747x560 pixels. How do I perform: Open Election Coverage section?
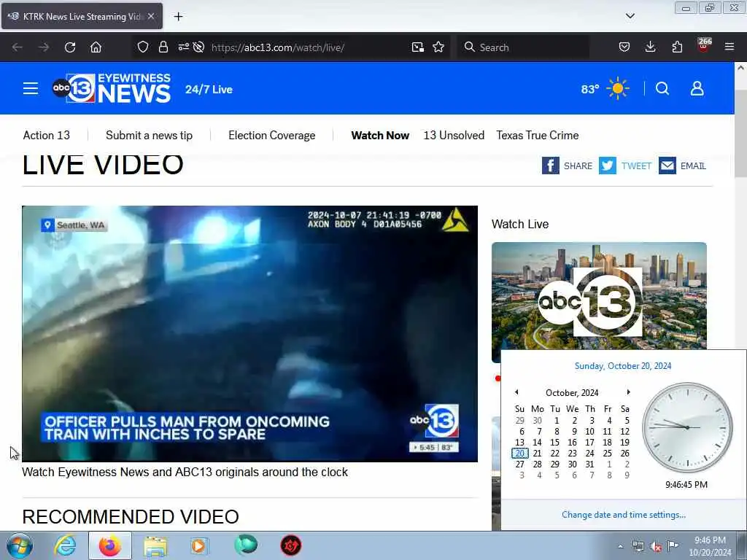click(x=272, y=135)
